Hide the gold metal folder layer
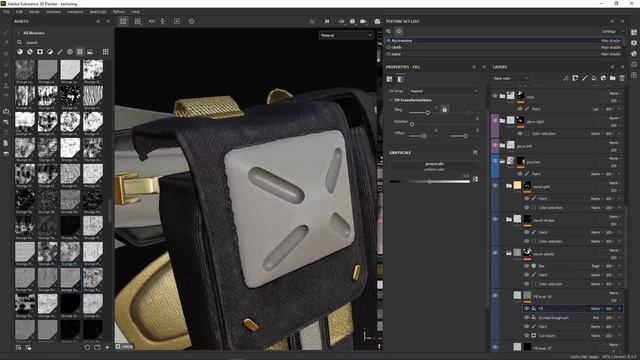This screenshot has height=360, width=640. [495, 186]
